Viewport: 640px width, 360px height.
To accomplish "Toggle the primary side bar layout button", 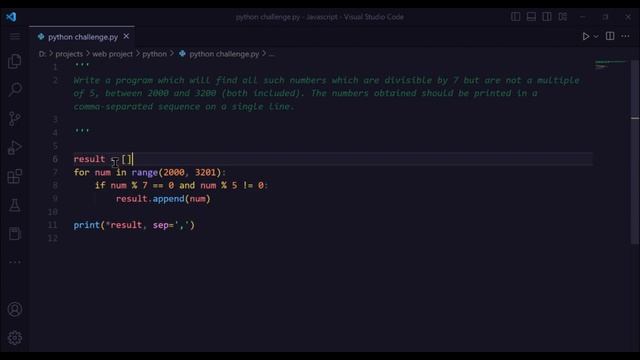I will pos(516,17).
